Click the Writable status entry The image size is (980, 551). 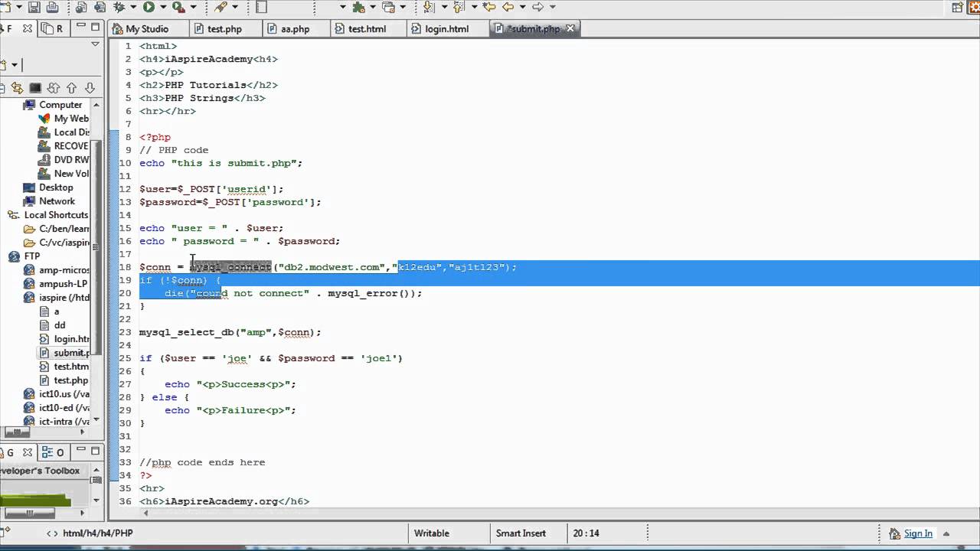[432, 533]
